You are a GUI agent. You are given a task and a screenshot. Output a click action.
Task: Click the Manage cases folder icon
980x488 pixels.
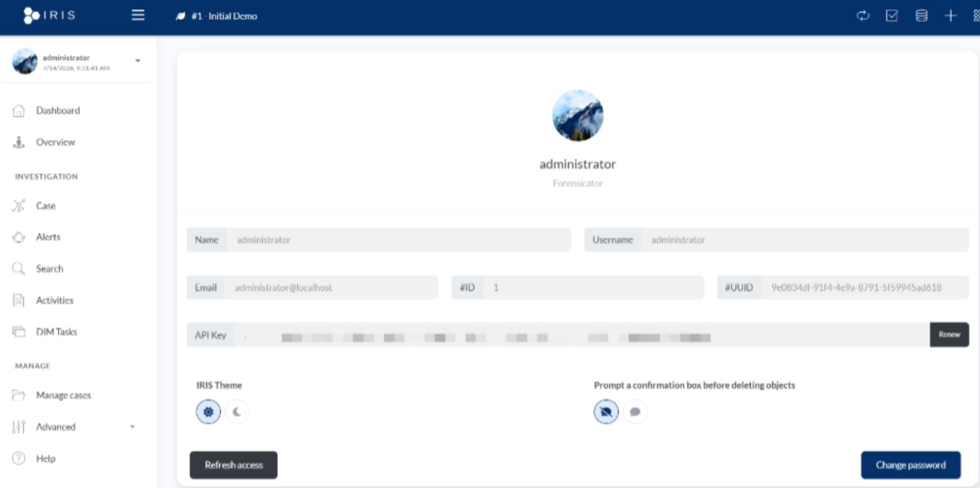19,395
